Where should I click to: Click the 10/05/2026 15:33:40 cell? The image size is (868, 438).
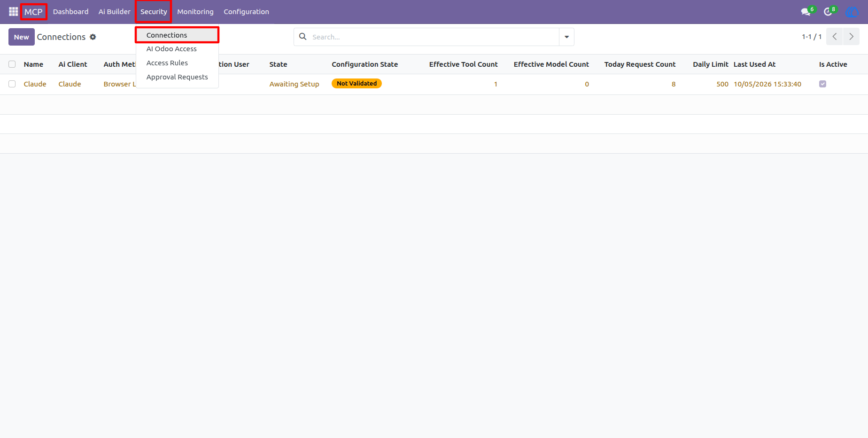[x=767, y=84]
